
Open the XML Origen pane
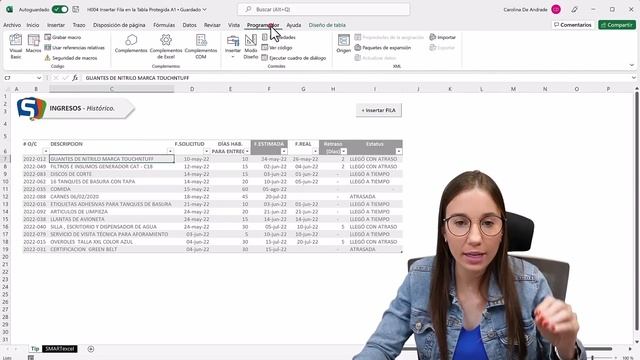pyautogui.click(x=344, y=44)
